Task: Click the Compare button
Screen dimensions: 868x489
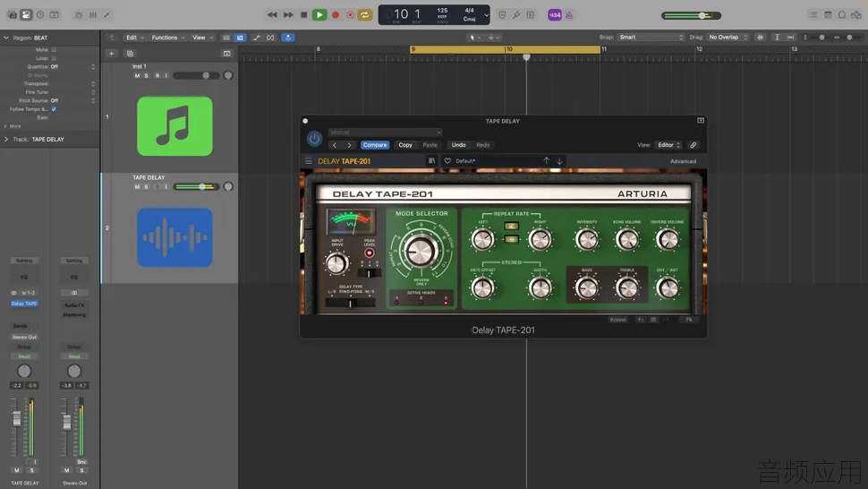Action: coord(375,145)
